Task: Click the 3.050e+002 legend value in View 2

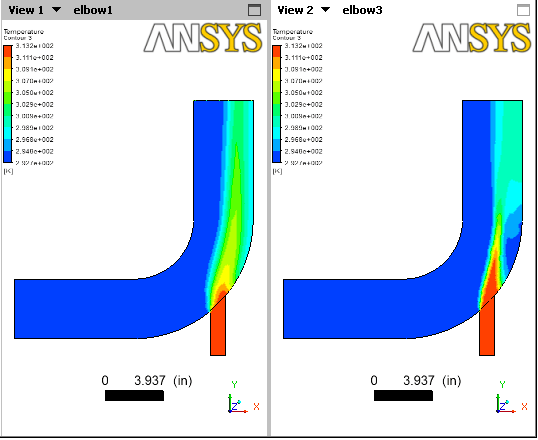Action: pyautogui.click(x=303, y=93)
